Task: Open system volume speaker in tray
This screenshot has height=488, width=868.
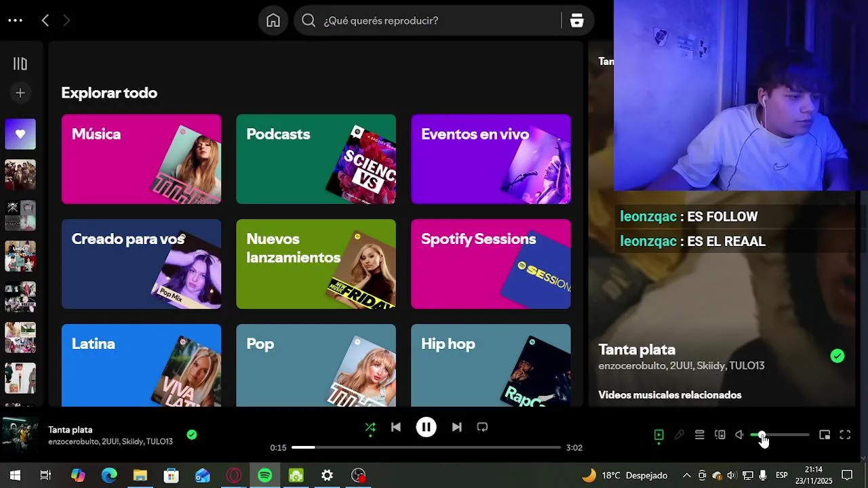Action: [x=732, y=476]
